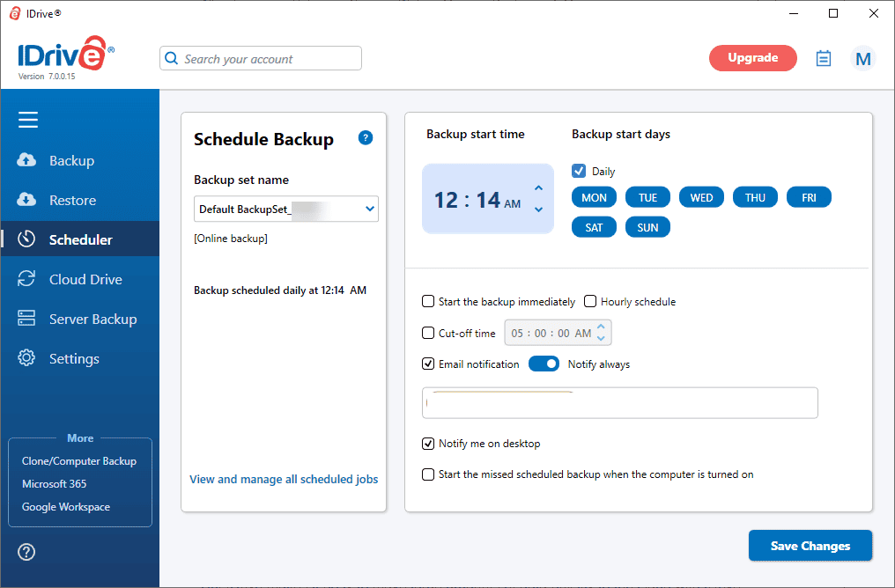
Task: Click the Restore cloud download icon
Action: (26, 200)
